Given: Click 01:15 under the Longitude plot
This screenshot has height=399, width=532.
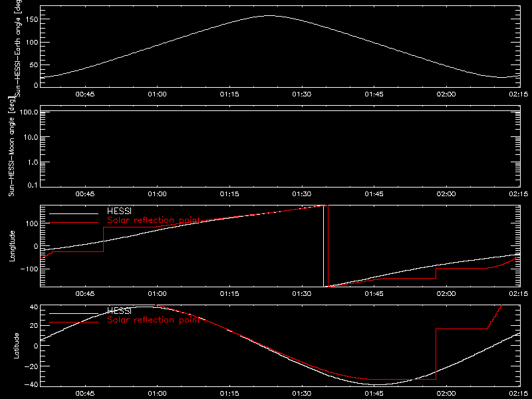Looking at the screenshot, I should [x=229, y=293].
